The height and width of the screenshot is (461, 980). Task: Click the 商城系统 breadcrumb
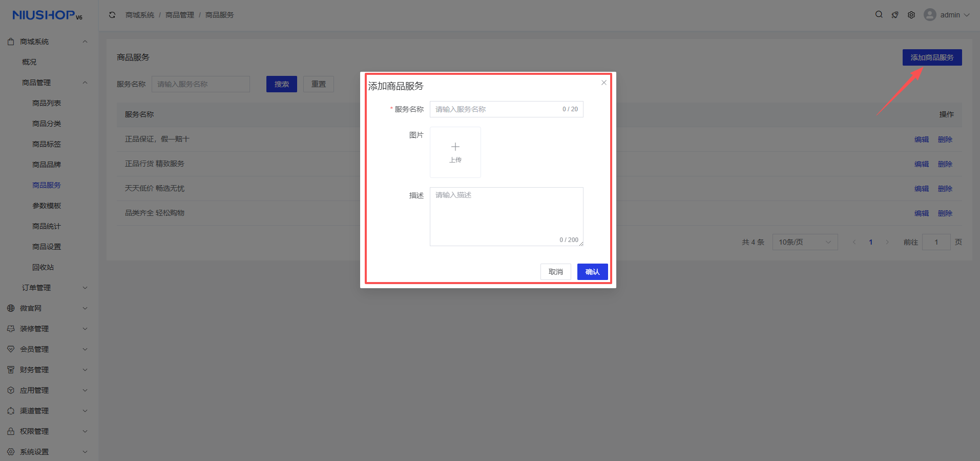(140, 15)
